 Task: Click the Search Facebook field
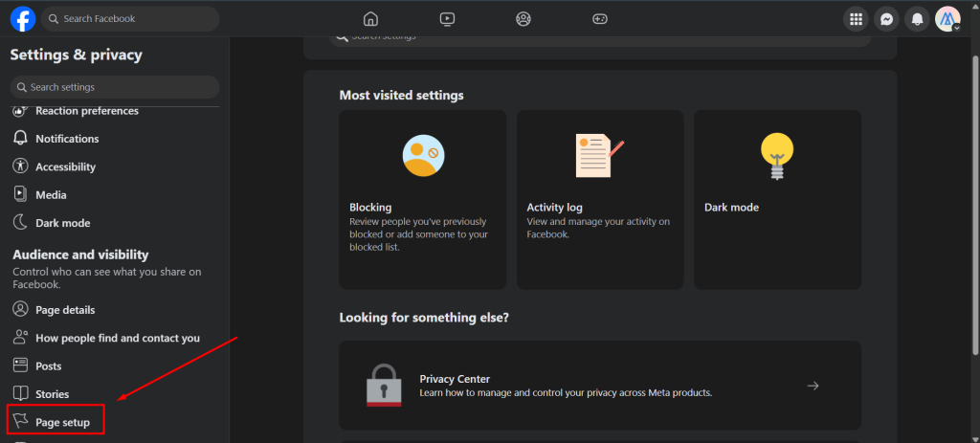tap(130, 19)
